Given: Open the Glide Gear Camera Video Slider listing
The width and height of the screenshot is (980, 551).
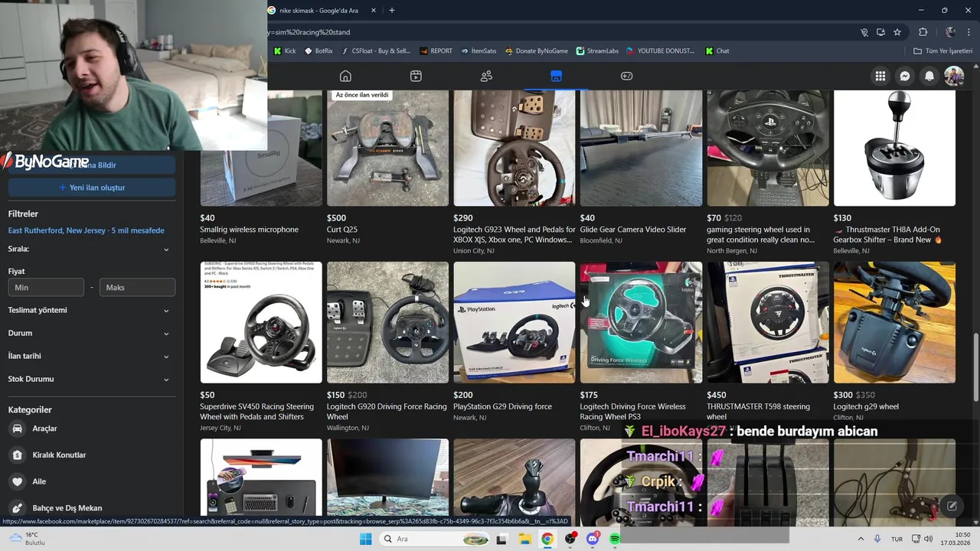Looking at the screenshot, I should point(641,148).
